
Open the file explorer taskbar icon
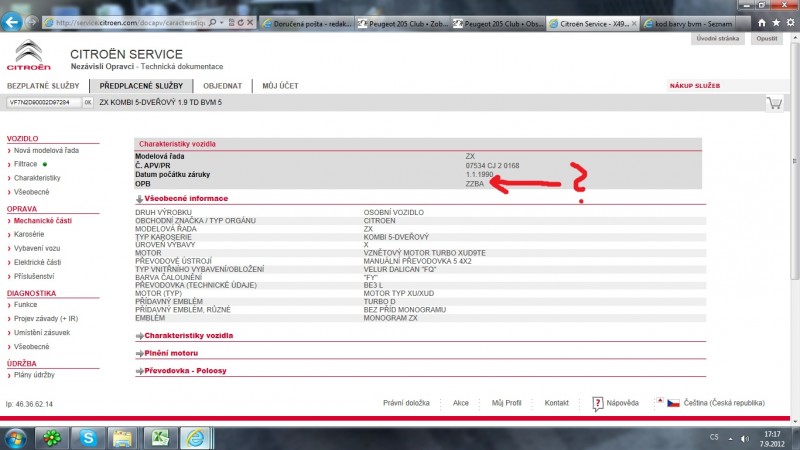(122, 437)
